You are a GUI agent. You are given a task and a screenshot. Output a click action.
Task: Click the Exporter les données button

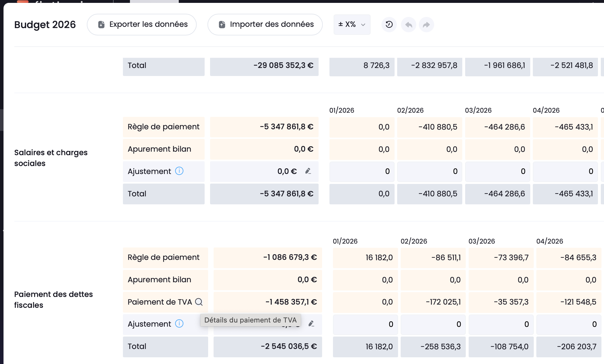142,25
